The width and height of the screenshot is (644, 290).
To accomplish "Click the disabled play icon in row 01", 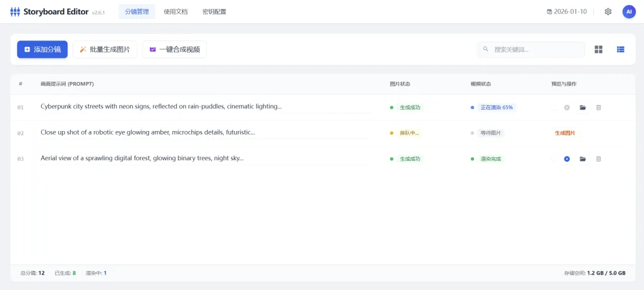I will pos(567,107).
